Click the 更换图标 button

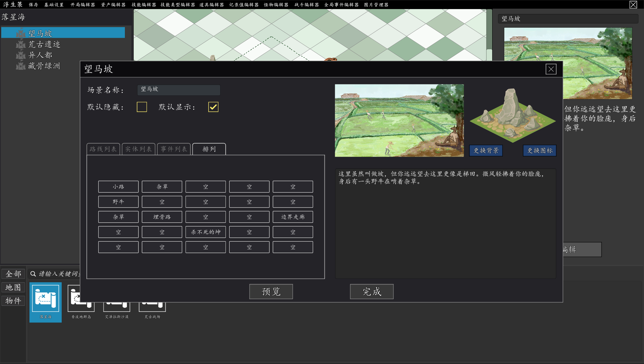tap(540, 151)
